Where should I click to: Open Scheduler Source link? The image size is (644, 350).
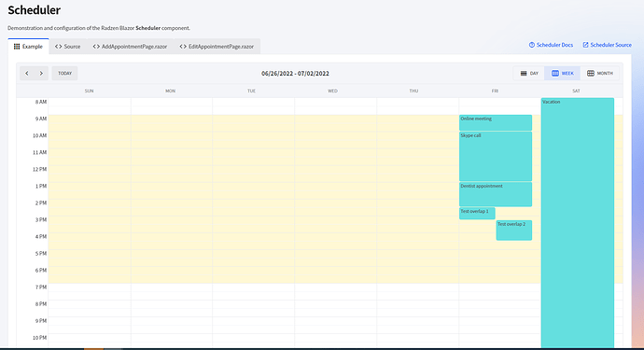607,45
